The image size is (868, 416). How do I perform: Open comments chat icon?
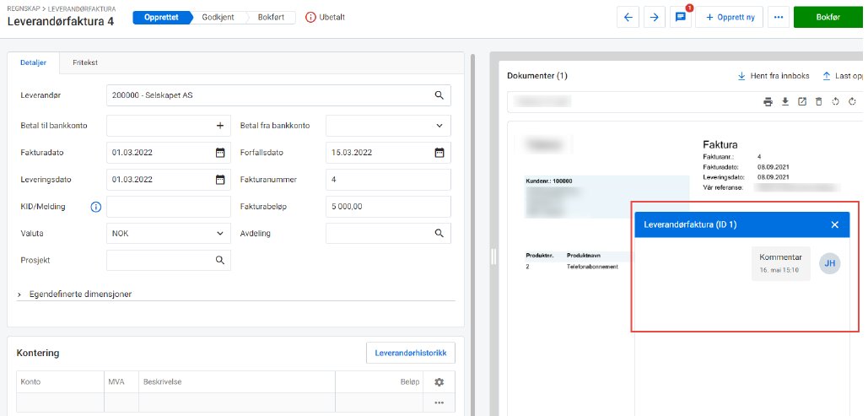680,17
